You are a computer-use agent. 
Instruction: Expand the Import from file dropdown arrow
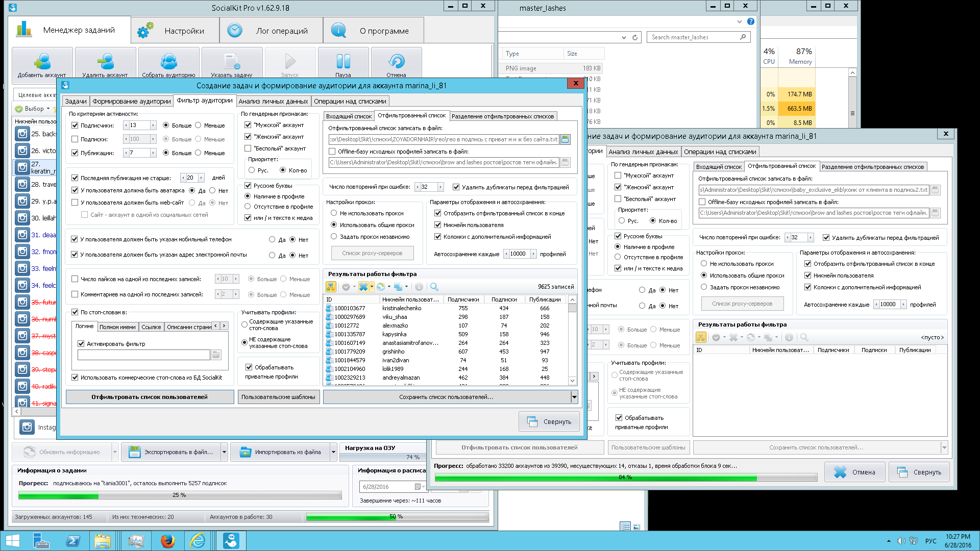333,452
